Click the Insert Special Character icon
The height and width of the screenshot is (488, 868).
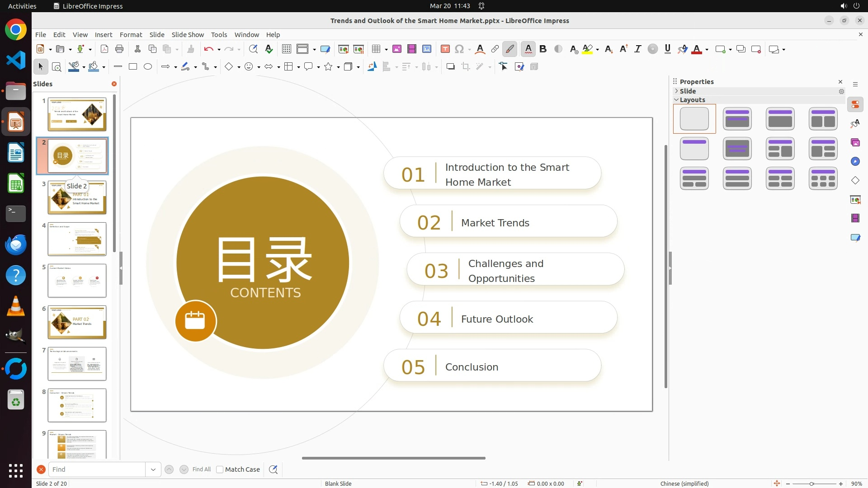tap(459, 49)
